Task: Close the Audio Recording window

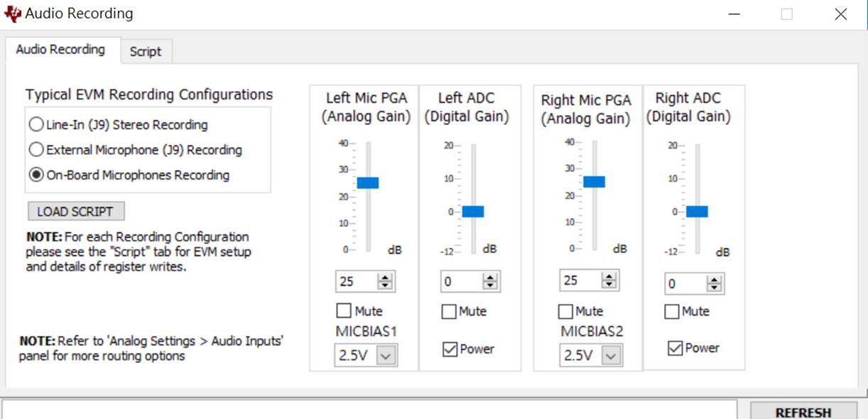Action: [841, 13]
